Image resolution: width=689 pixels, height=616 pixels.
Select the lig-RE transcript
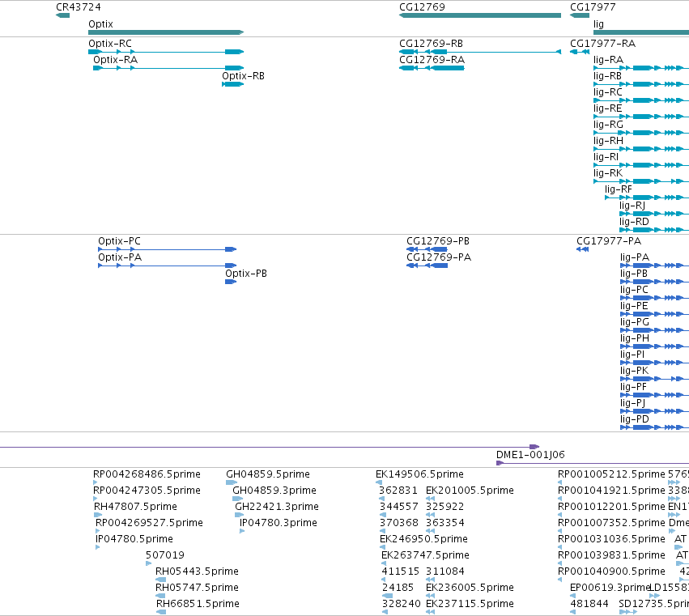(x=641, y=117)
